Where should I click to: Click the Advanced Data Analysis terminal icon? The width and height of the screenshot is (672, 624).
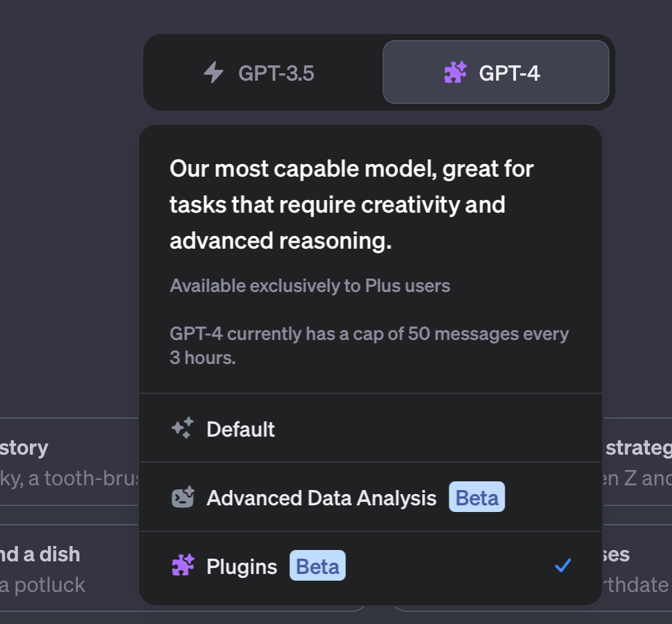(x=183, y=497)
